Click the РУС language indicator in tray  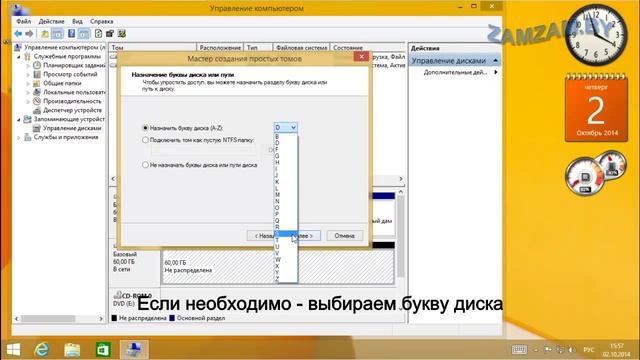click(x=589, y=350)
